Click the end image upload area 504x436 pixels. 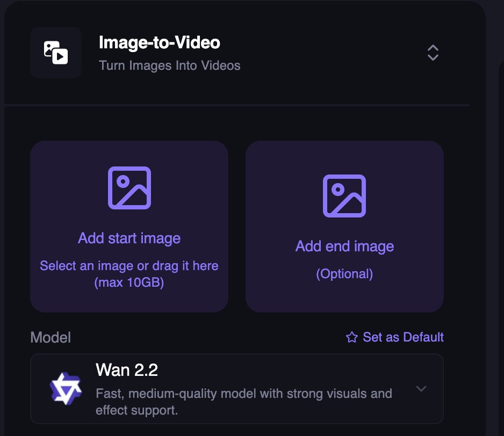point(344,226)
